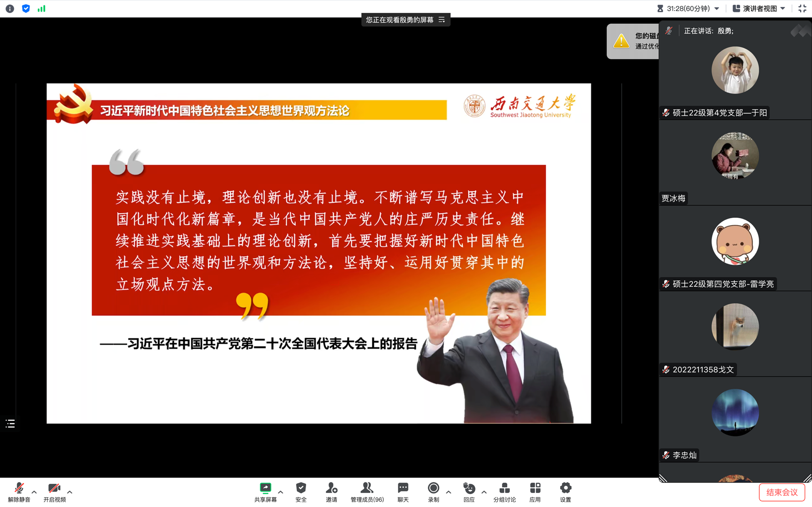Open the meeting info icon
812x507 pixels.
click(x=10, y=9)
